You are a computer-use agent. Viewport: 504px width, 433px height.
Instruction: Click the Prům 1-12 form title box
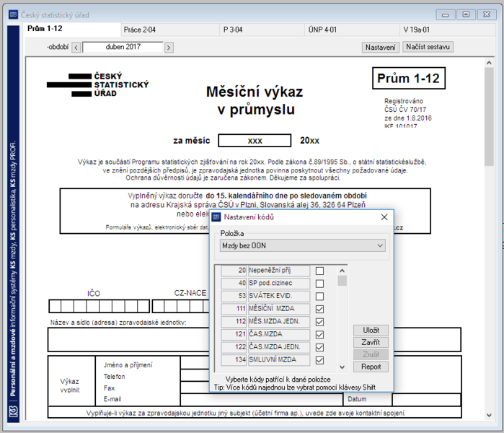pos(409,78)
